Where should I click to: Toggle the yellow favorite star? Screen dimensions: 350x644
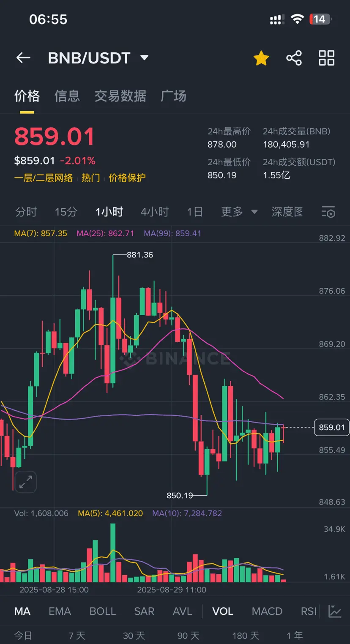click(261, 58)
